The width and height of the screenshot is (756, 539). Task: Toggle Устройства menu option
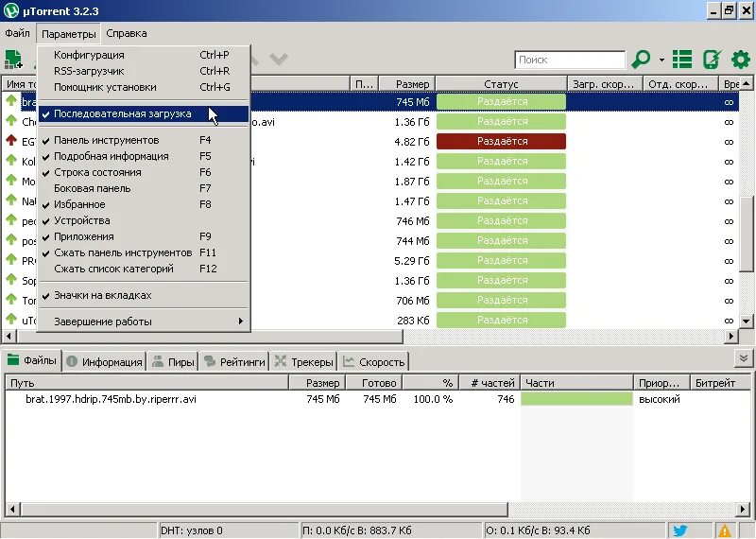click(x=144, y=220)
